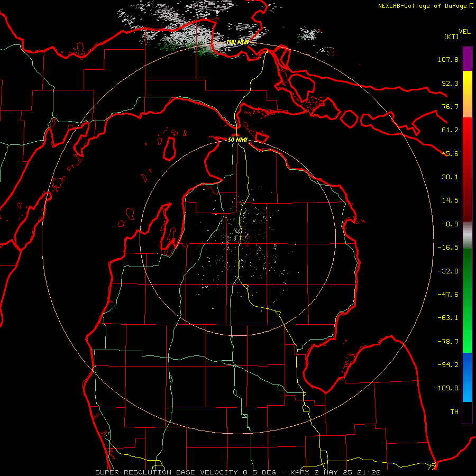Click the TH legend label
The image size is (476, 476).
tap(454, 411)
